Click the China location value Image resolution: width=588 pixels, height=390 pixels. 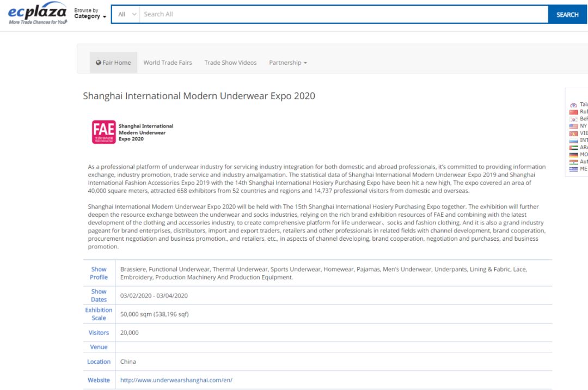pos(128,362)
